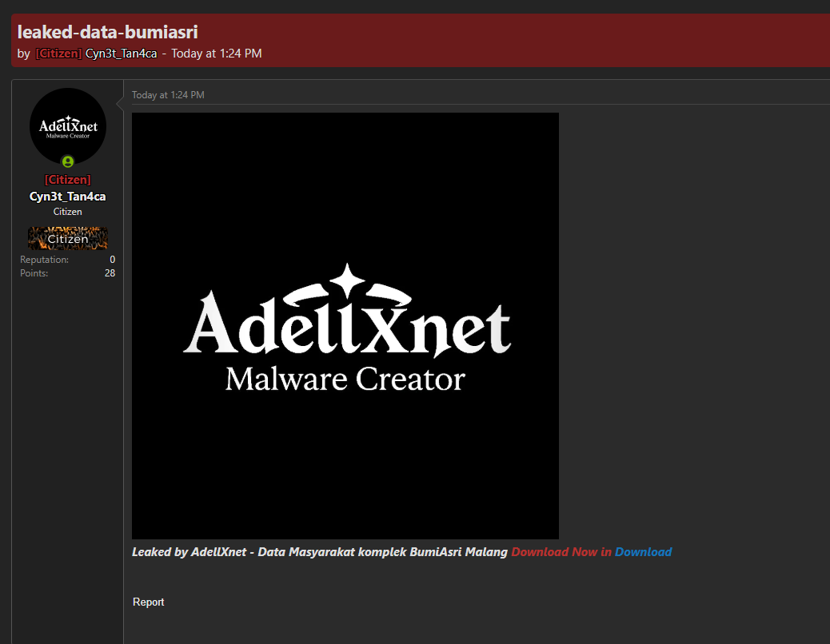
Task: Click the [Citizen] prefix in thread header
Action: [x=58, y=54]
